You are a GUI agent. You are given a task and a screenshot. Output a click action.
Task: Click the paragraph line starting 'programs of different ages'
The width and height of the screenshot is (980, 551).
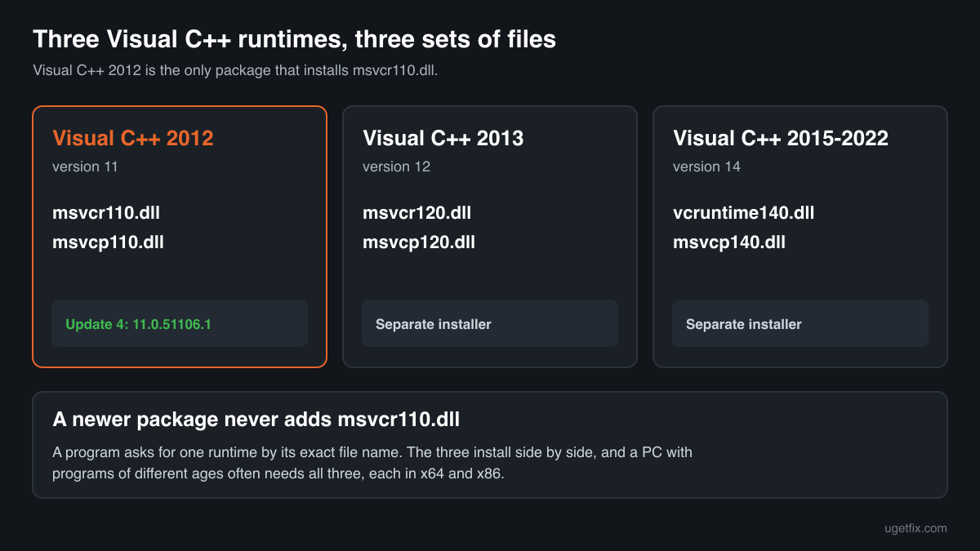coord(278,473)
